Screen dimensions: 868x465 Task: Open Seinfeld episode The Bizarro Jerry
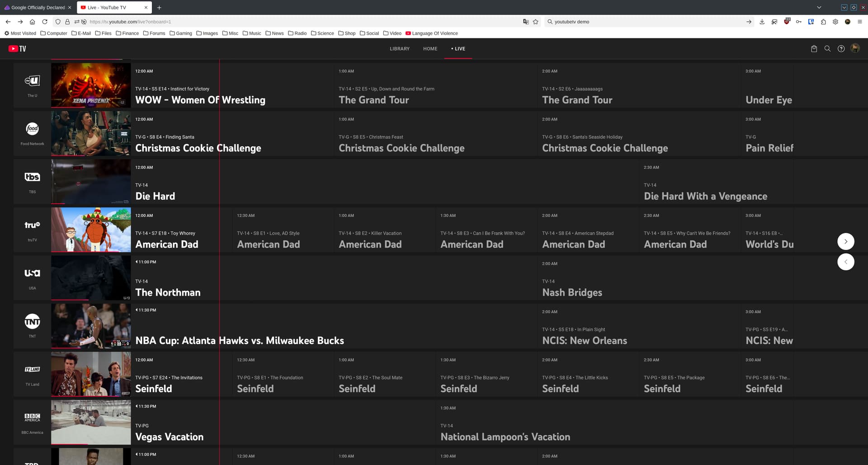(486, 374)
